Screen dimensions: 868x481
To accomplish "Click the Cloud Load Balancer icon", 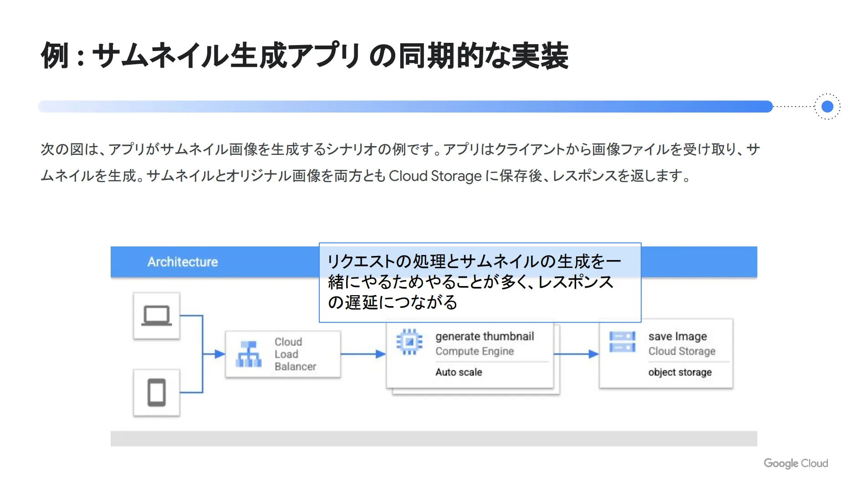I will 249,354.
